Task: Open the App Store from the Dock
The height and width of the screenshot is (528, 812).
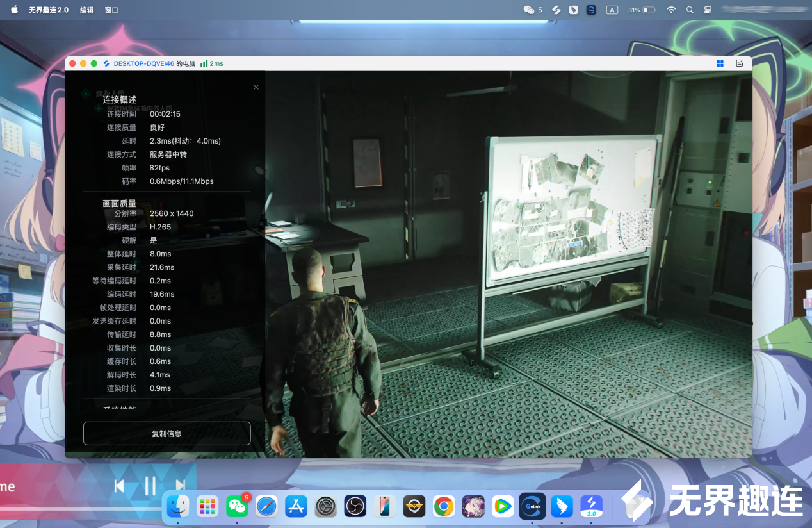Action: click(296, 506)
